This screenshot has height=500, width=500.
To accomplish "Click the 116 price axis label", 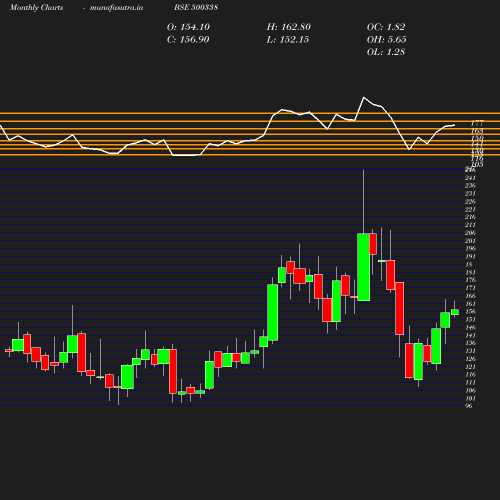I will click(470, 375).
